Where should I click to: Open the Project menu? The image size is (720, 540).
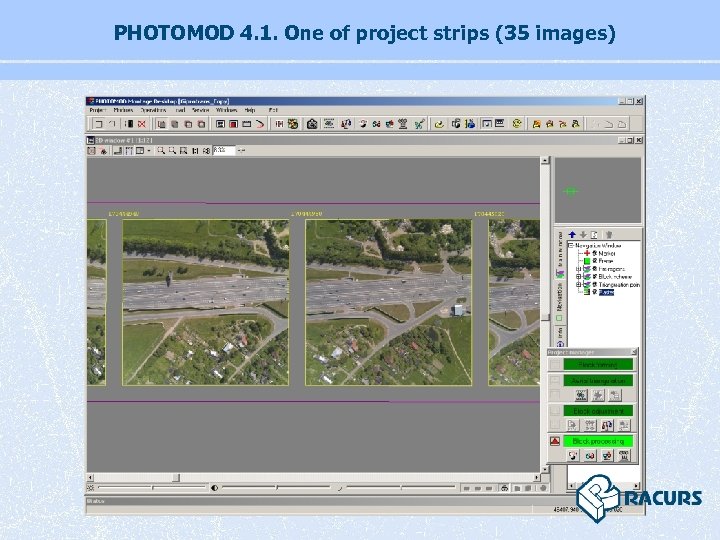(x=97, y=110)
